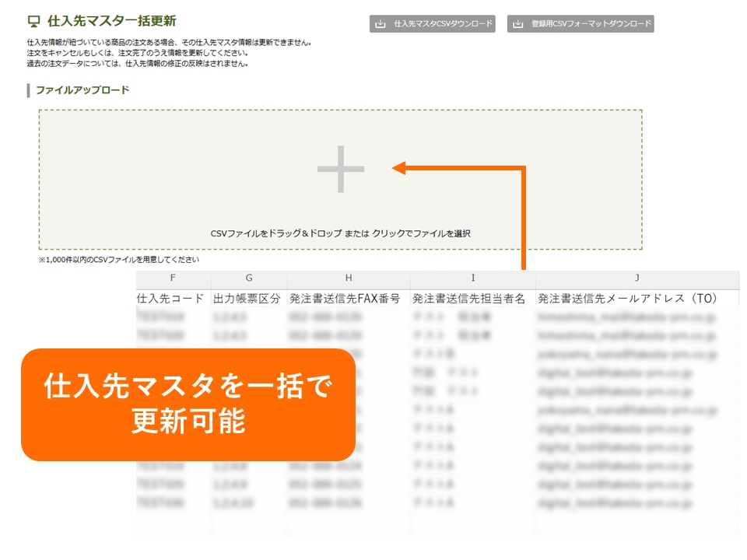Viewport: 747px width, 560px height.
Task: Click download icon on 登録用CSVフォーマットダウンロード
Action: 518,24
